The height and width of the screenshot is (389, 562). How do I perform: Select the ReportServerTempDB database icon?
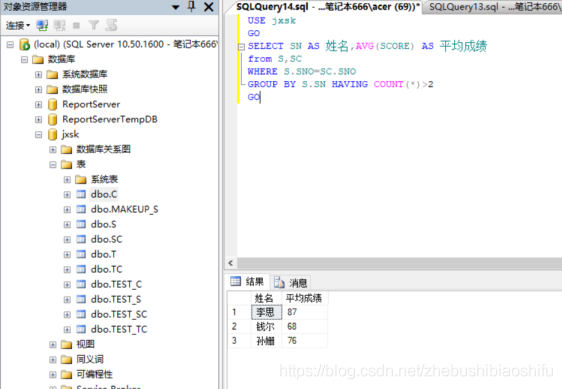pos(52,119)
